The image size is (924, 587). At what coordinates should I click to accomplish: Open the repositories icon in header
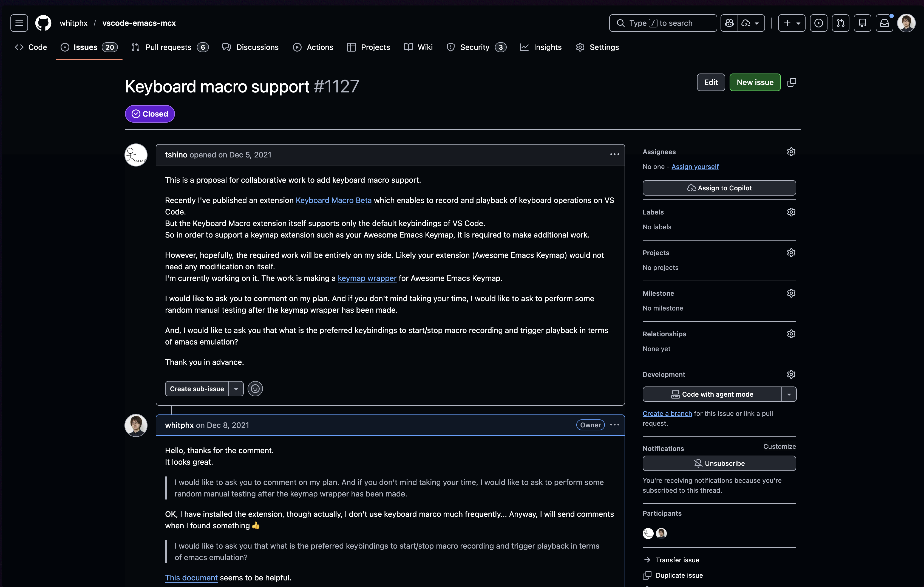pyautogui.click(x=862, y=23)
